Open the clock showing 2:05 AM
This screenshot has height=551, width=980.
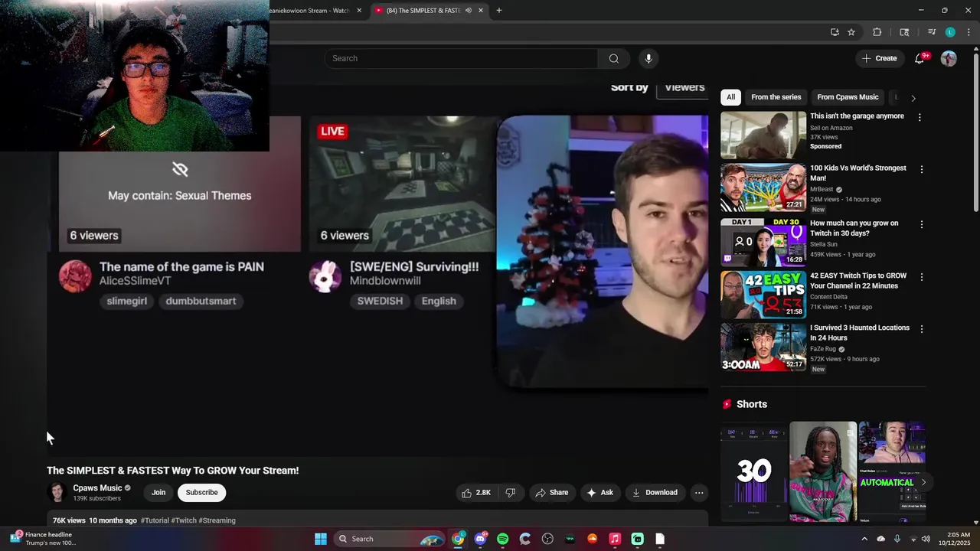958,539
